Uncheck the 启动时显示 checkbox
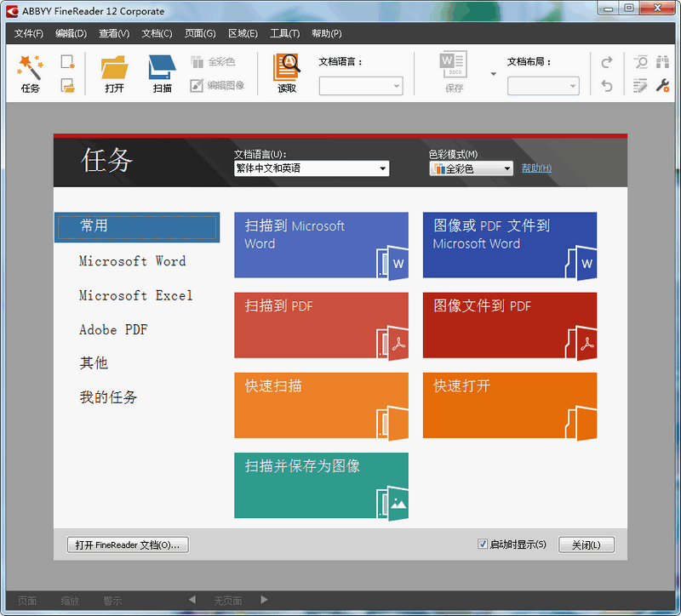This screenshot has width=681, height=616. (x=483, y=544)
